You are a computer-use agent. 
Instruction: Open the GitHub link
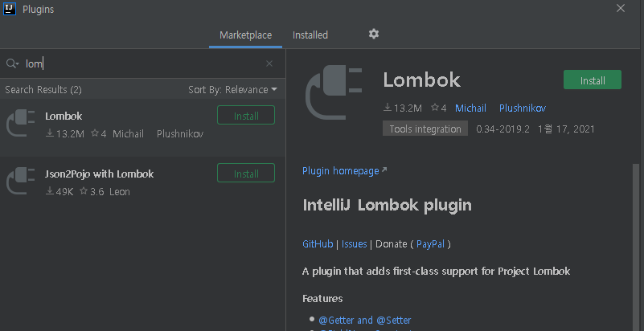click(318, 243)
